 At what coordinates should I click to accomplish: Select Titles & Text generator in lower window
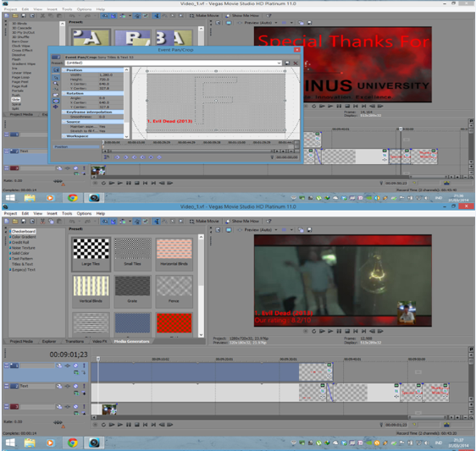coord(22,264)
